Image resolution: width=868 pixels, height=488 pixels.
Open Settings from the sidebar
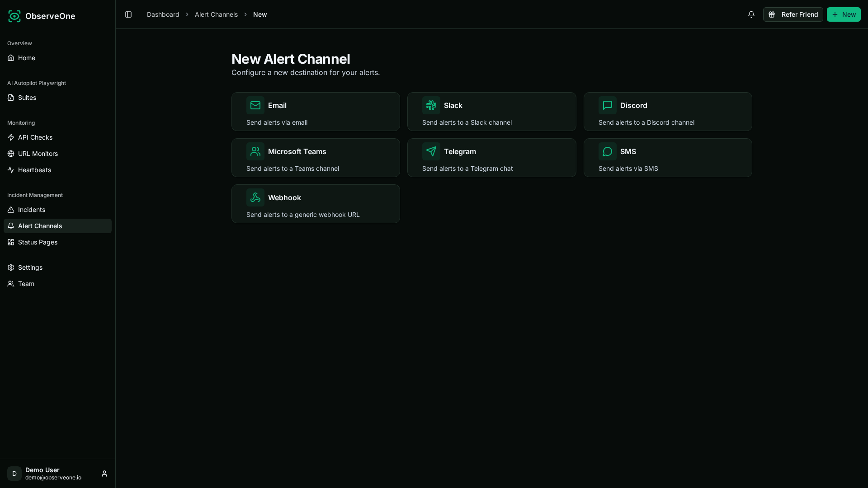57,267
